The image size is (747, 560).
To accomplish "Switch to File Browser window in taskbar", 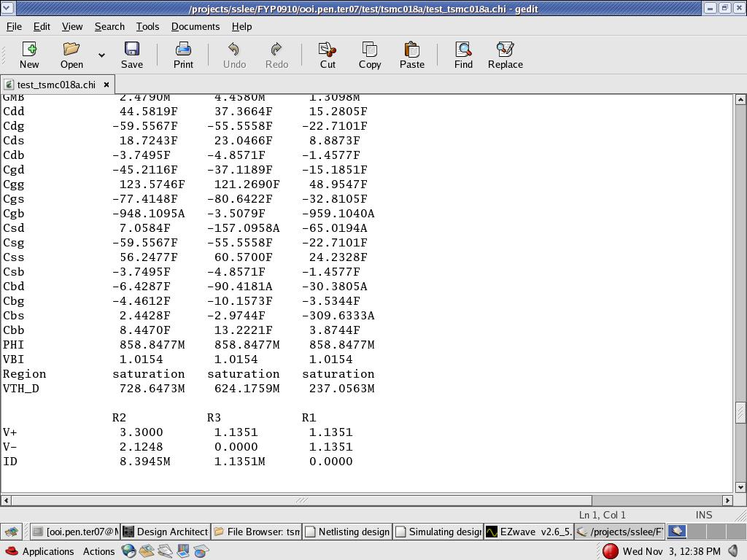I will [x=256, y=532].
